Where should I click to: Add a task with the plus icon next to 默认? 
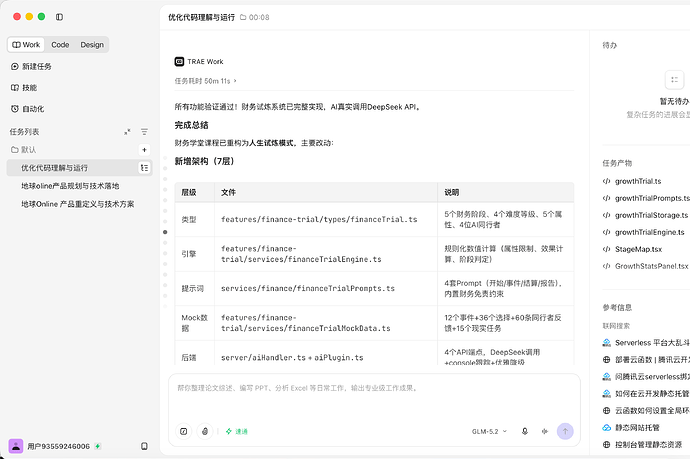[x=144, y=150]
